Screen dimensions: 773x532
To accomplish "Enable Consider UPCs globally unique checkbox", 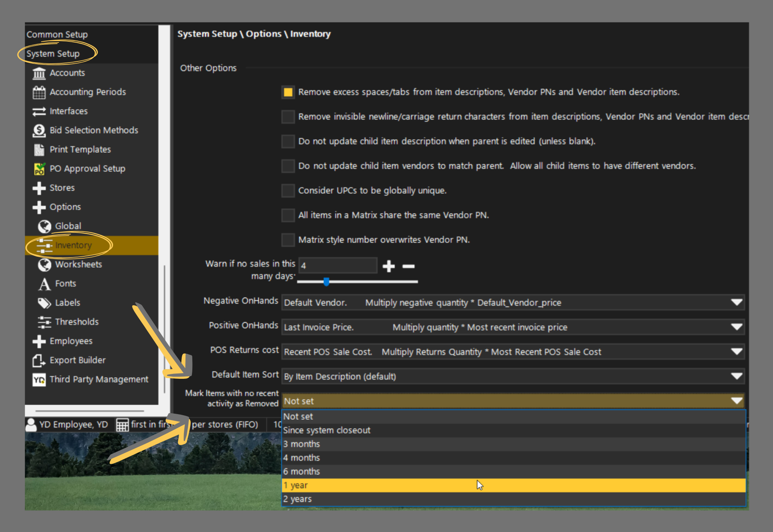I will (288, 191).
